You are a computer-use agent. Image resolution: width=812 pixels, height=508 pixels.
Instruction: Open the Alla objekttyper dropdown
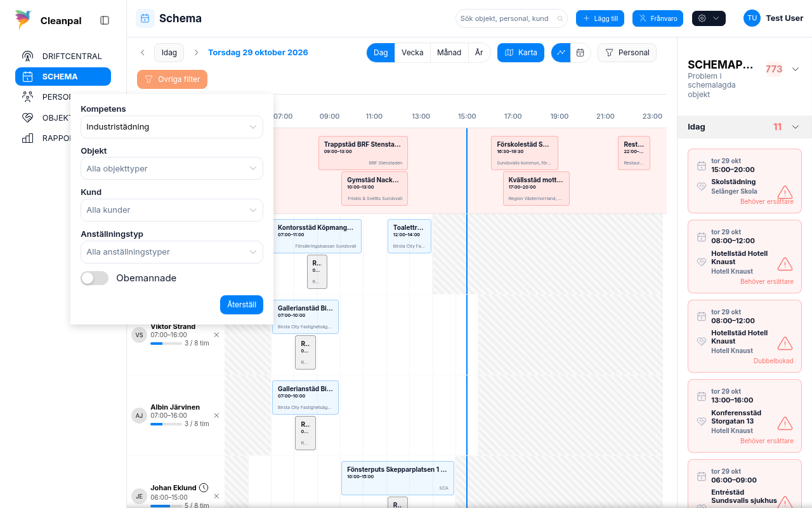point(172,168)
